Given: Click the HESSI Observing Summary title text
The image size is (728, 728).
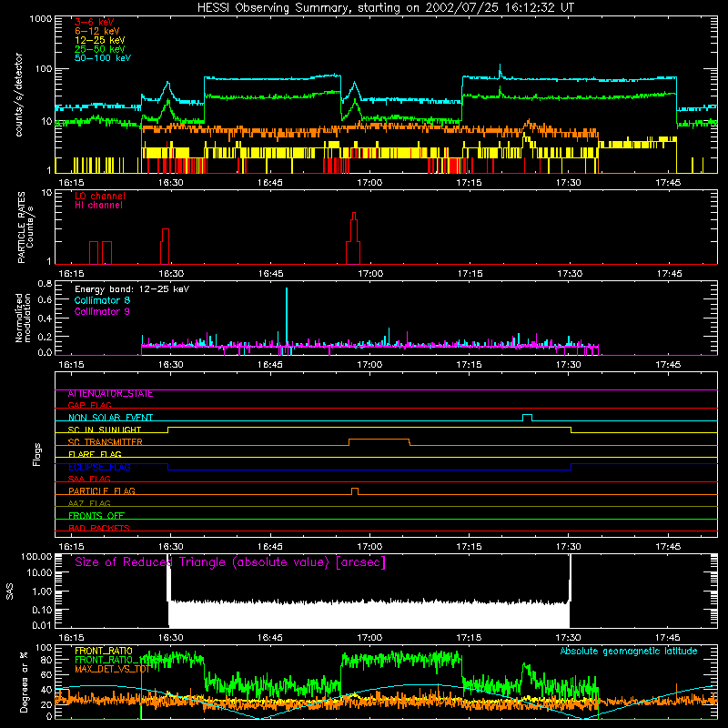Looking at the screenshot, I should tap(386, 8).
